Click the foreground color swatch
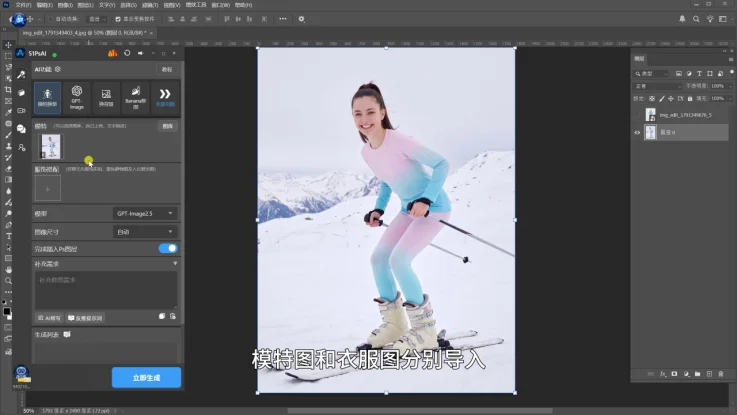This screenshot has height=415, width=737. coord(7,311)
